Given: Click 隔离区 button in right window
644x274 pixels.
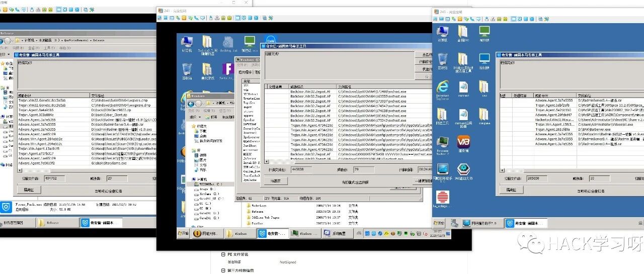Looking at the screenshot, I should (511, 190).
